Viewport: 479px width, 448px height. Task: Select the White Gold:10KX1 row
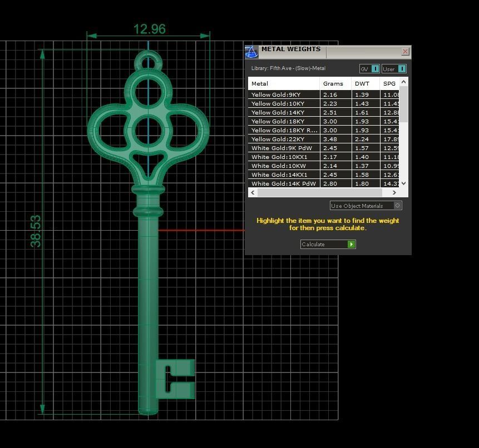click(x=324, y=157)
